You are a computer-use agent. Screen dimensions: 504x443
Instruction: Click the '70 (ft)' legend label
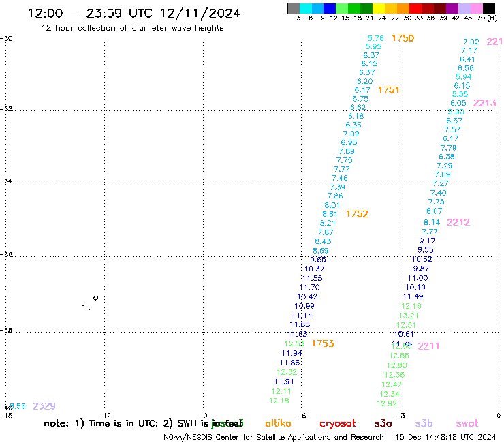487,18
